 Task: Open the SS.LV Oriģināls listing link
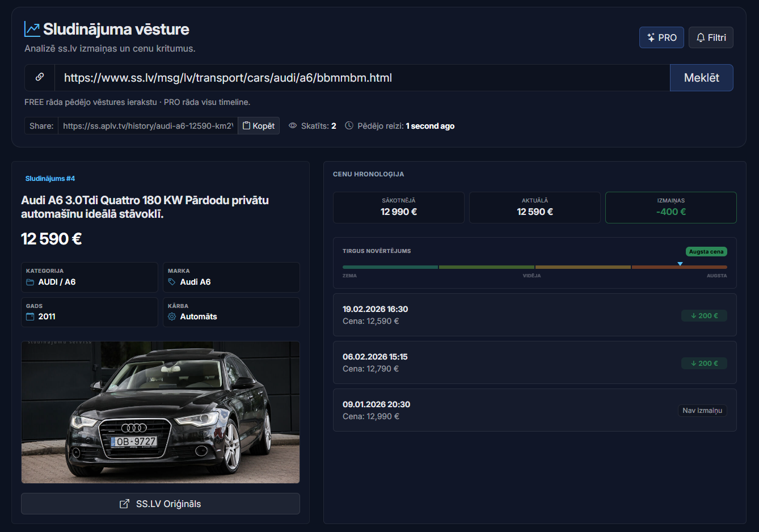[x=161, y=504]
